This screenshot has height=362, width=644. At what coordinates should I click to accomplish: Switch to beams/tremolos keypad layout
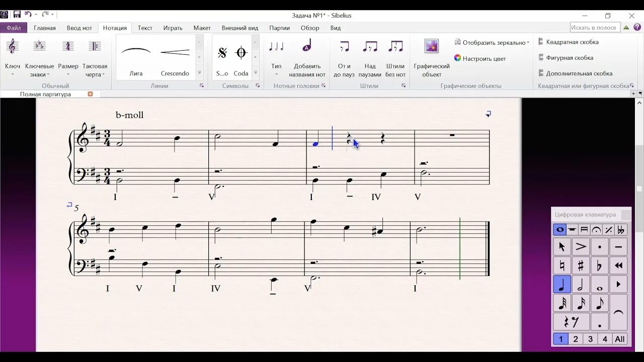[584, 230]
